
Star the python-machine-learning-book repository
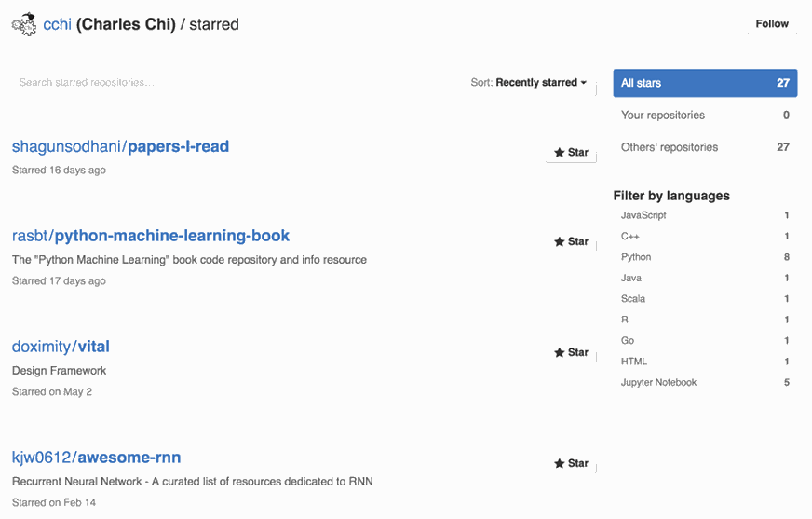click(x=571, y=242)
